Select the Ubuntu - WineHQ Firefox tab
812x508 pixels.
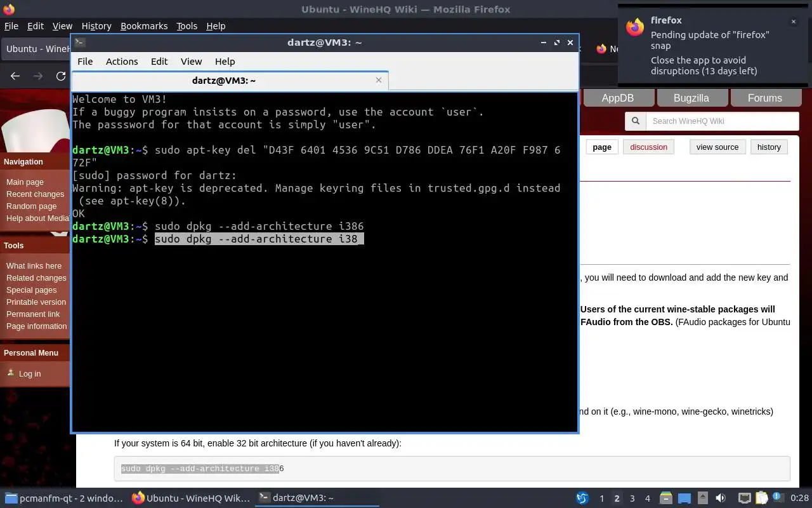pos(36,49)
